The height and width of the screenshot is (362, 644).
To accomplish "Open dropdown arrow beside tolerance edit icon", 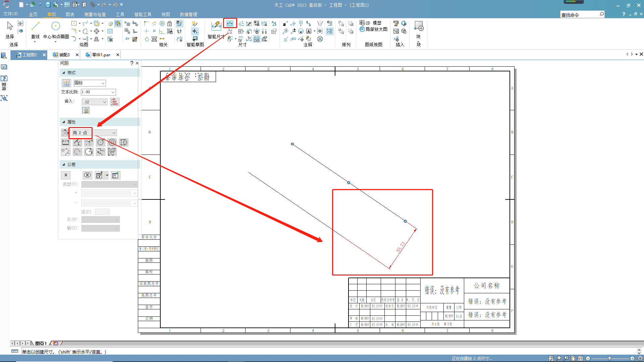I will point(107,175).
